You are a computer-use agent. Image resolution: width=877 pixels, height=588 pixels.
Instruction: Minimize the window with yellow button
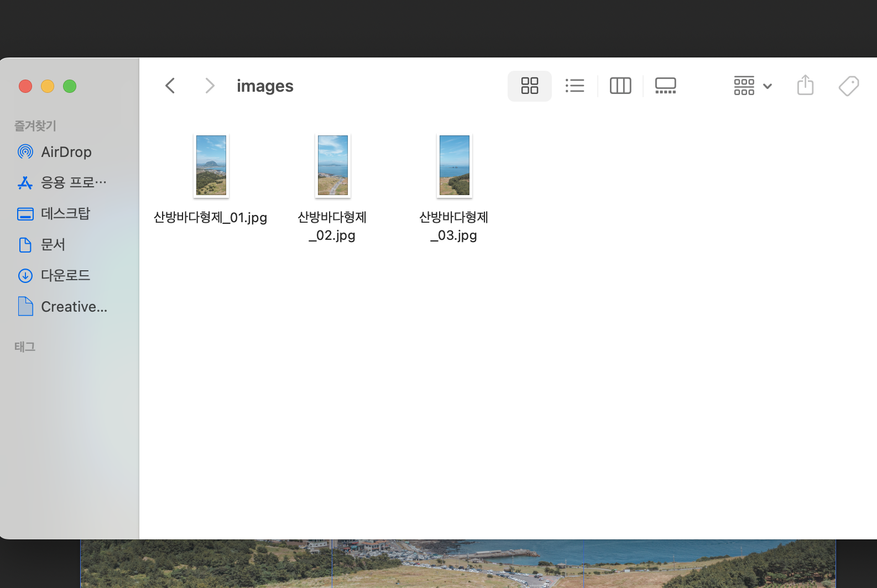coord(48,86)
